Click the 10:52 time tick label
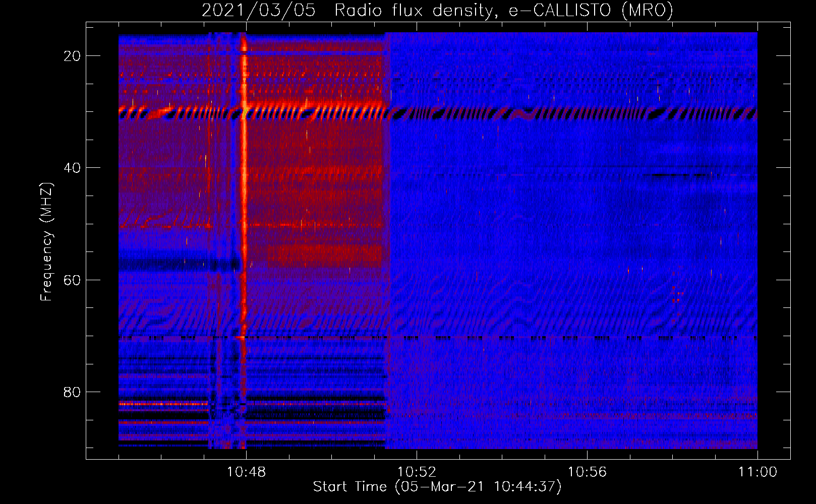 point(417,472)
